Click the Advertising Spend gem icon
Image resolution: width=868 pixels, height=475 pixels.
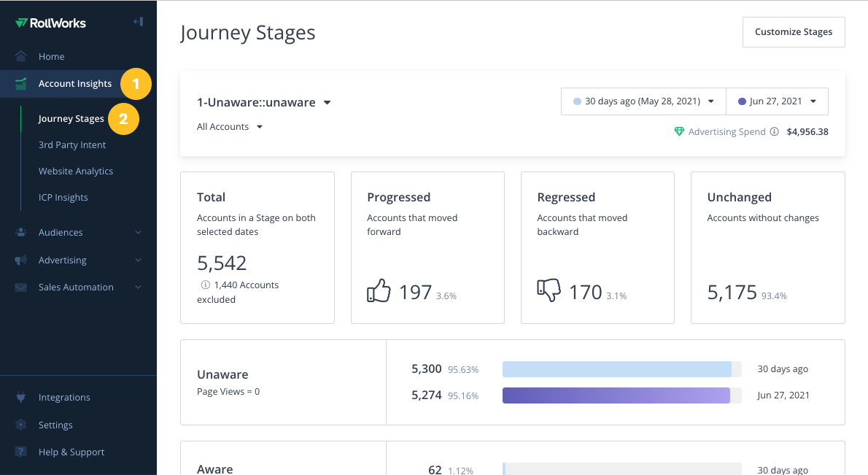click(x=678, y=132)
